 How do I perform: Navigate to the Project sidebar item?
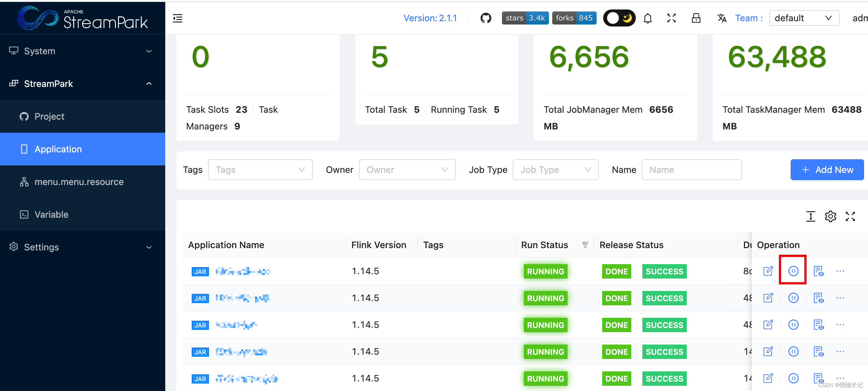(x=49, y=116)
